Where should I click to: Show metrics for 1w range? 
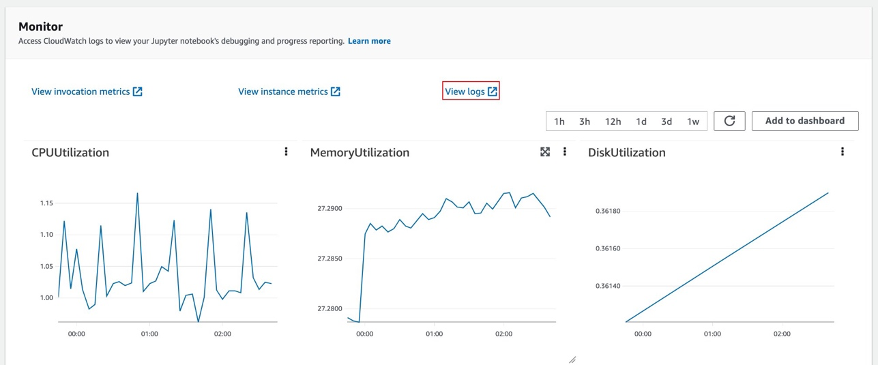point(693,121)
